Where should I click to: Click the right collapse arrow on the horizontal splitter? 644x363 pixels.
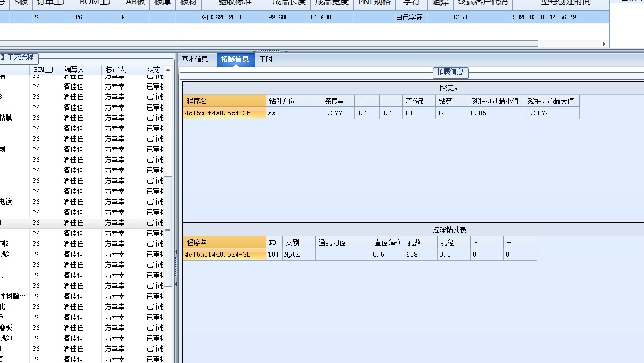point(287,51)
